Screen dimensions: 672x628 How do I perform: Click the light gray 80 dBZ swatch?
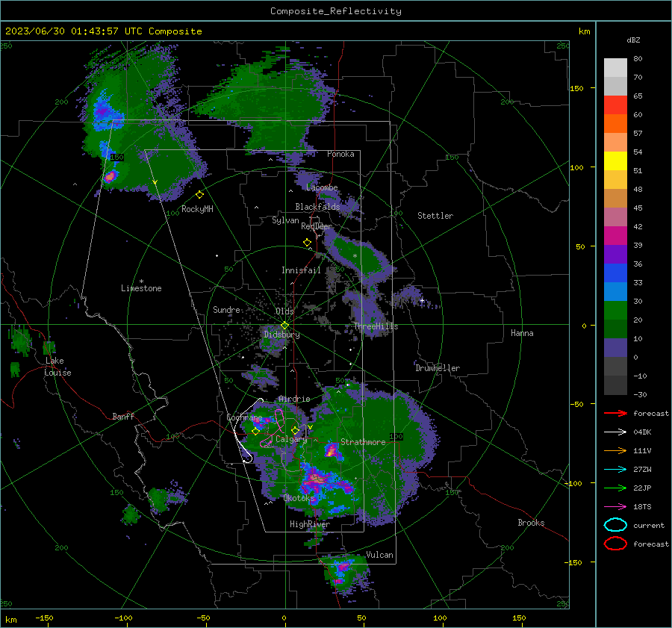pos(615,67)
